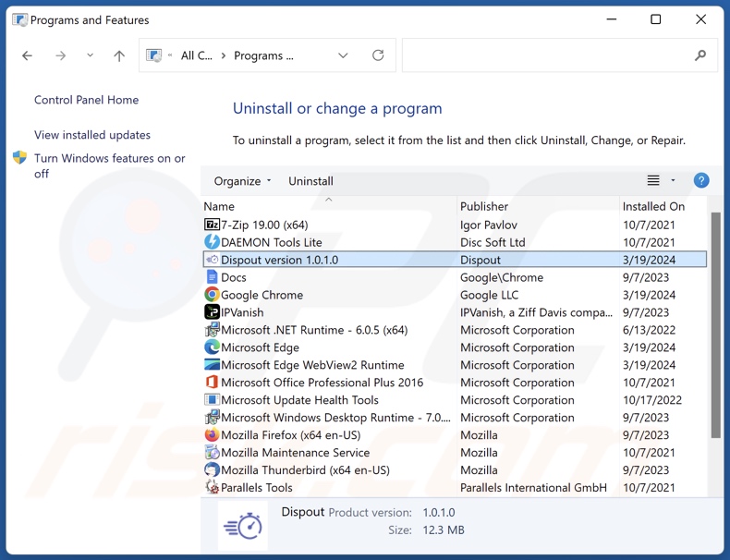The height and width of the screenshot is (560, 730).
Task: Click publisher Disc Soft Ltd cell
Action: point(493,242)
